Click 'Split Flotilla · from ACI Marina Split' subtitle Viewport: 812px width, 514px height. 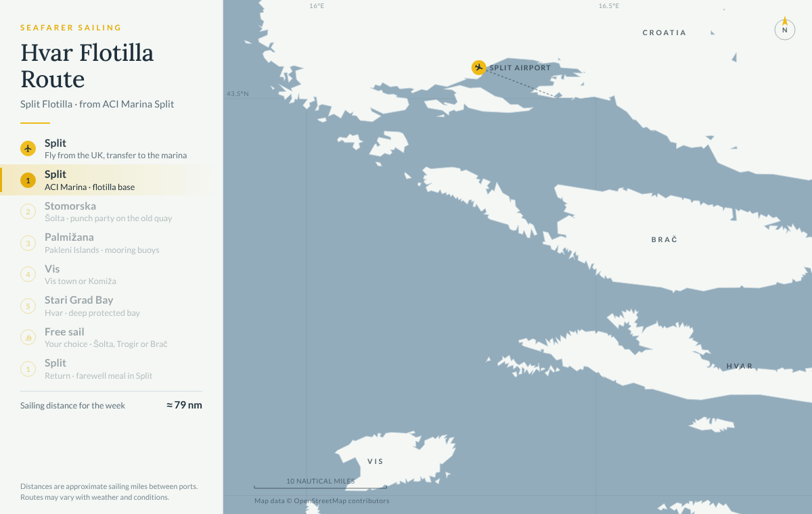coord(97,104)
